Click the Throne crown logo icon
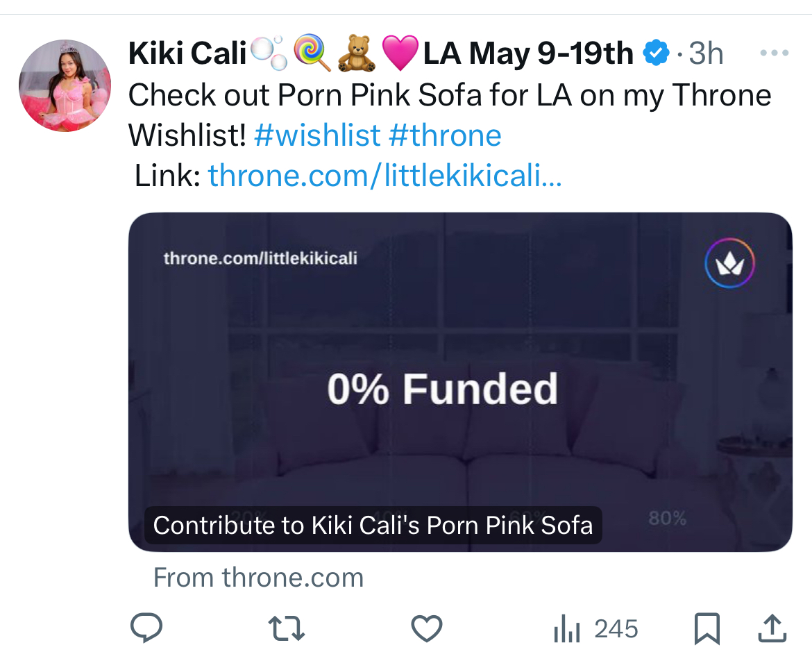812x670 pixels. click(x=729, y=263)
